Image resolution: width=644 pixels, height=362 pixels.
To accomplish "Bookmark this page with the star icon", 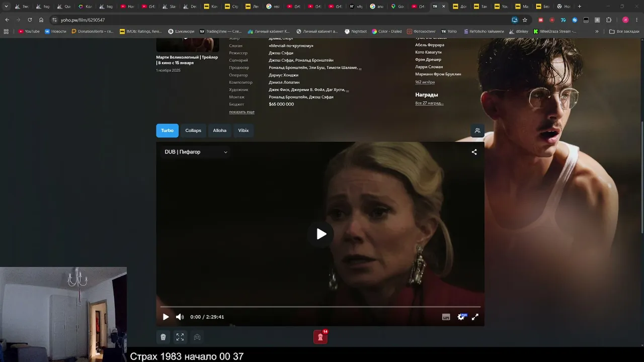I will (x=525, y=20).
